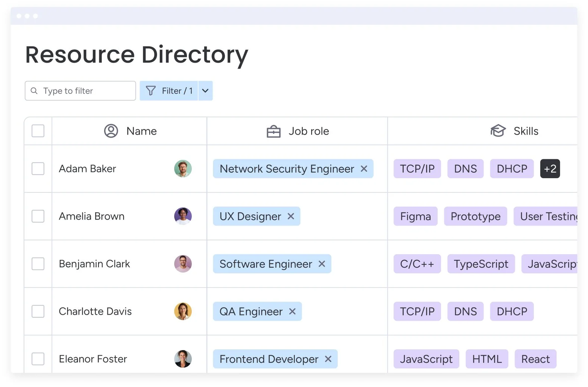Select the Adam Baker row checkbox
Screen dimensions: 588x387
[x=38, y=169]
